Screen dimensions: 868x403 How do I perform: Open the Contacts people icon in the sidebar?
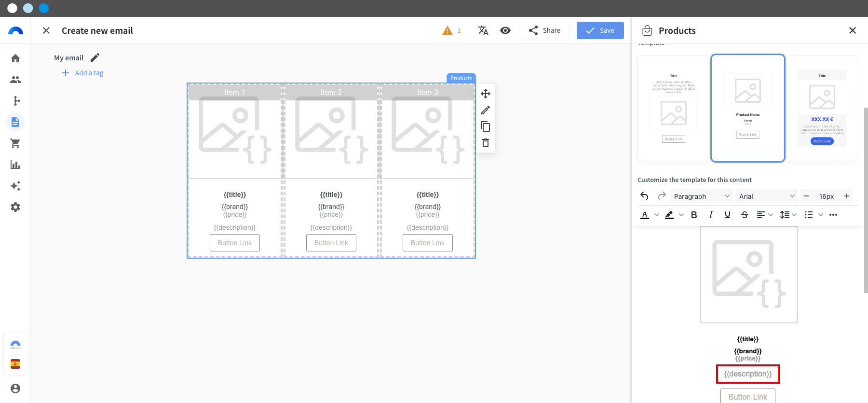(15, 80)
